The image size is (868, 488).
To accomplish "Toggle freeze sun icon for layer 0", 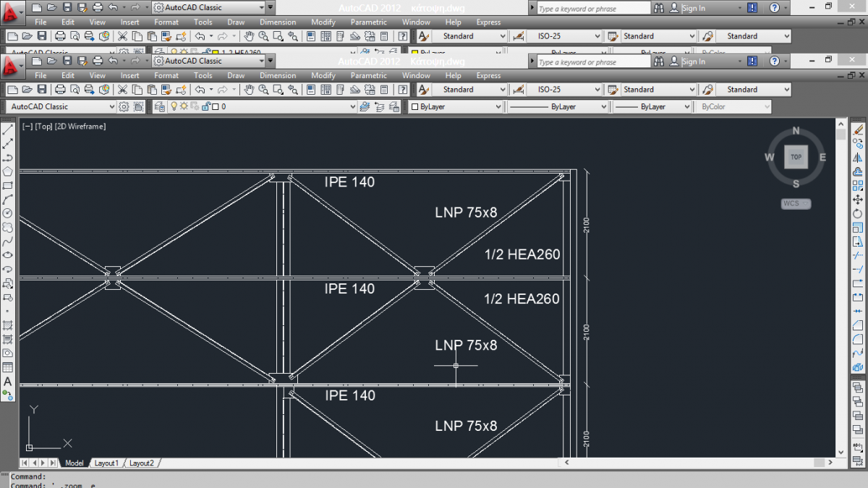I will coord(184,106).
